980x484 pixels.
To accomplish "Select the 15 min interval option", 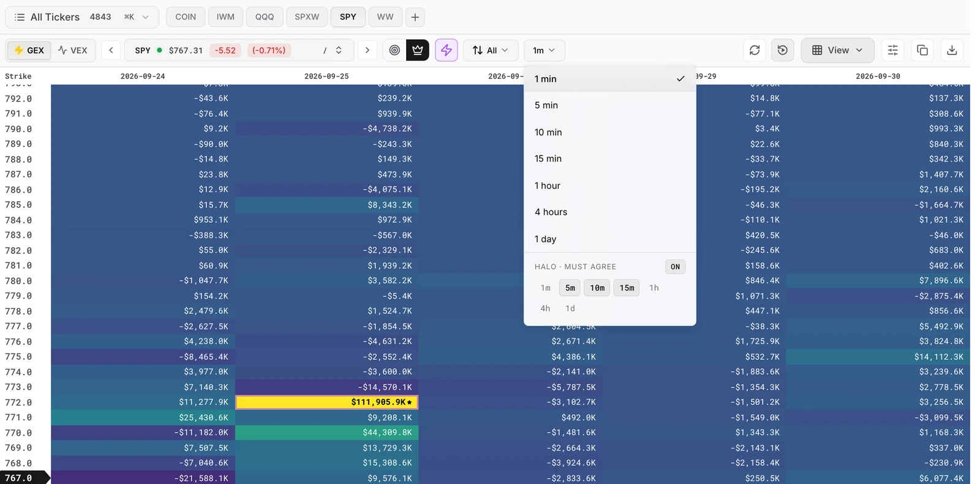I will pos(609,158).
